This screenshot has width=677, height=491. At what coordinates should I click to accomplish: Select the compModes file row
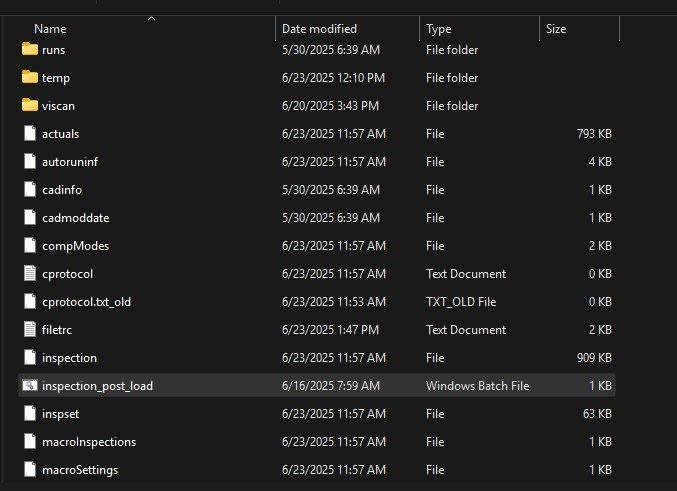317,246
